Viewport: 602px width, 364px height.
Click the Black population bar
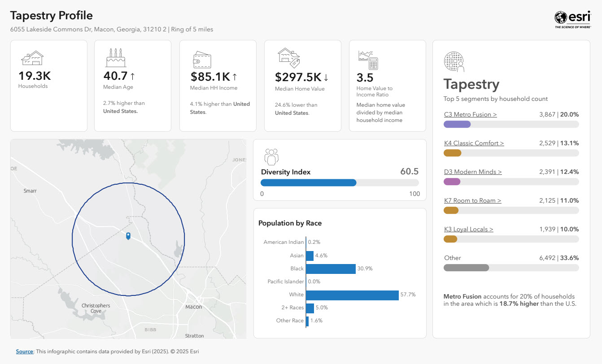(331, 269)
